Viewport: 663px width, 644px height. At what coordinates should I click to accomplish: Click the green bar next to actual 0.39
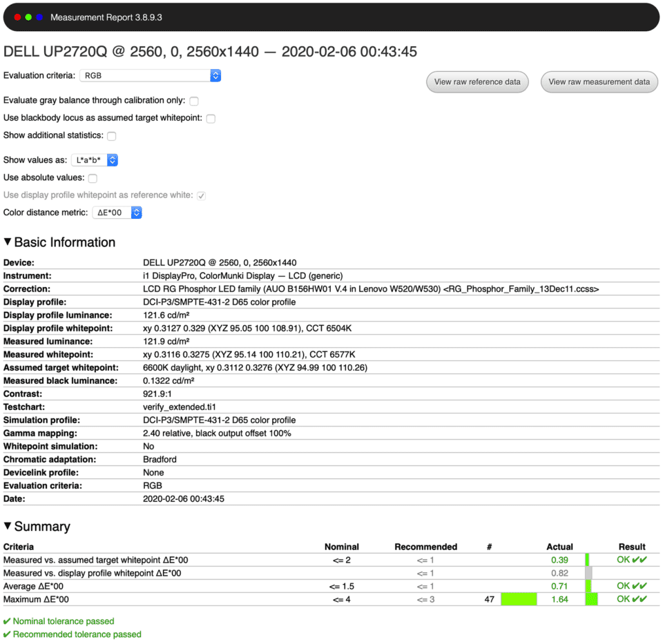[587, 560]
